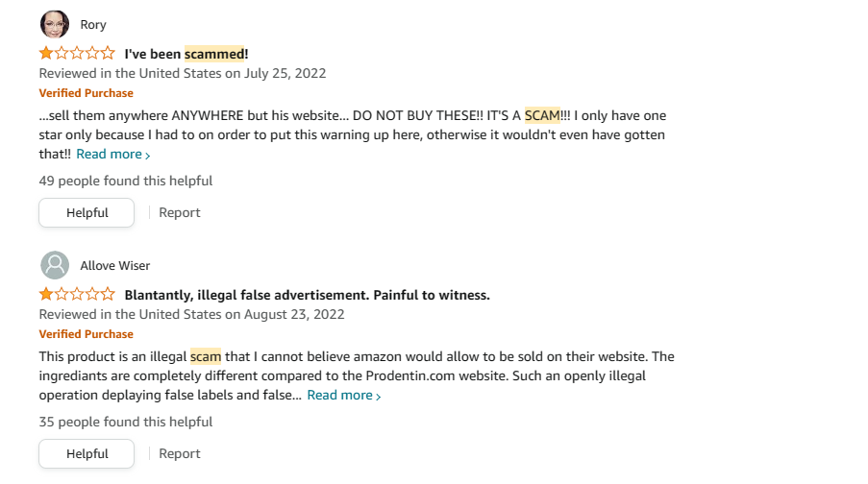Click Rory's profile avatar photo
Viewport: 868px width, 484px height.
[x=55, y=24]
